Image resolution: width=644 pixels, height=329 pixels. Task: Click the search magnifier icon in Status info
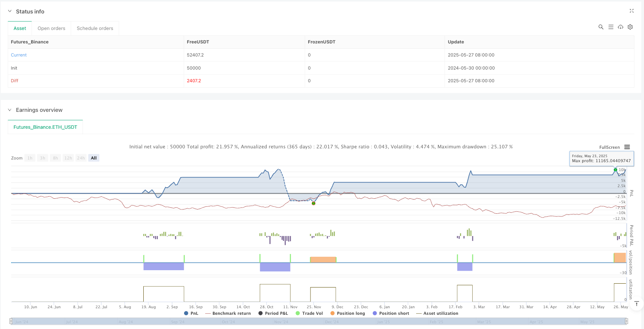(x=601, y=27)
